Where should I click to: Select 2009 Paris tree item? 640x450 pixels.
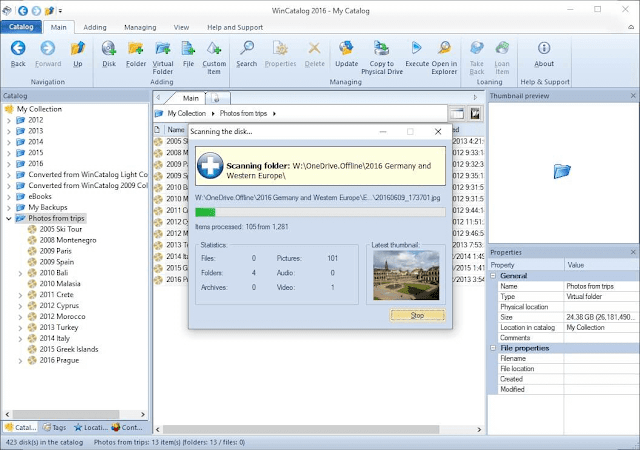(56, 251)
